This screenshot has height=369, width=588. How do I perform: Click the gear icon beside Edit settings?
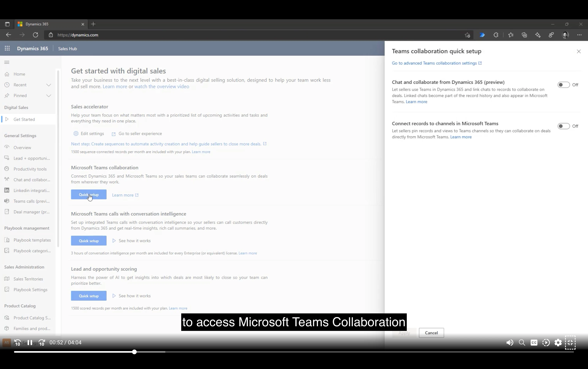(x=76, y=134)
